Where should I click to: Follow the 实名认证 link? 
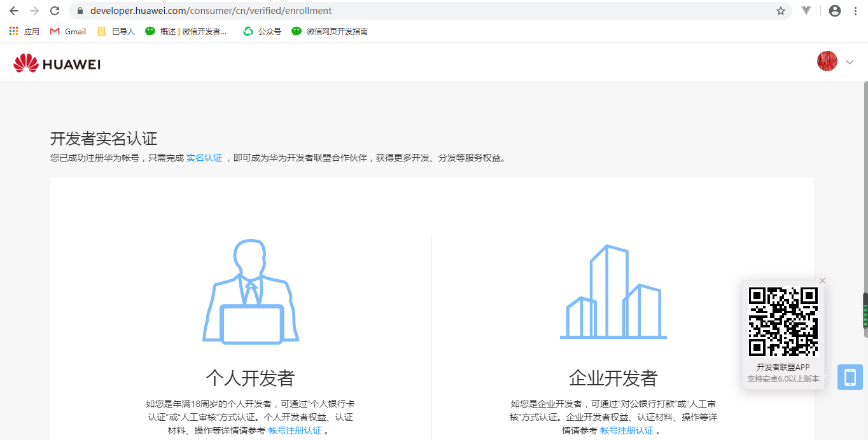pos(204,158)
